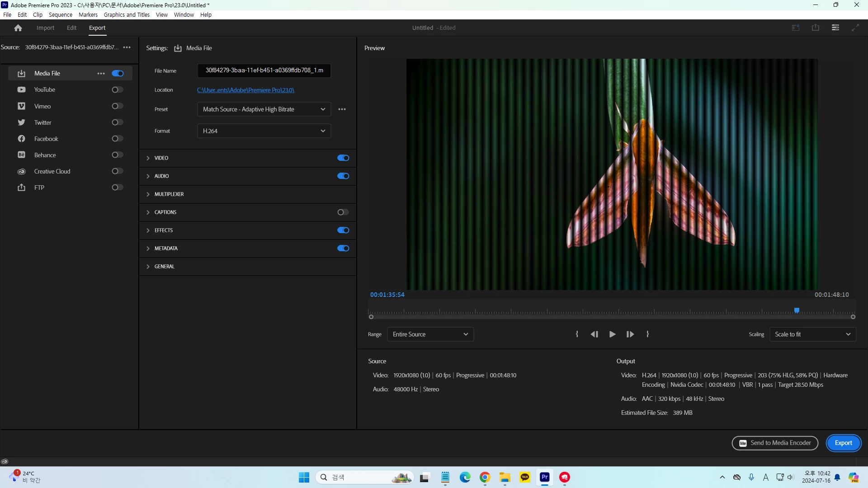Open the Sequence menu
This screenshot has width=868, height=488.
pos(61,15)
